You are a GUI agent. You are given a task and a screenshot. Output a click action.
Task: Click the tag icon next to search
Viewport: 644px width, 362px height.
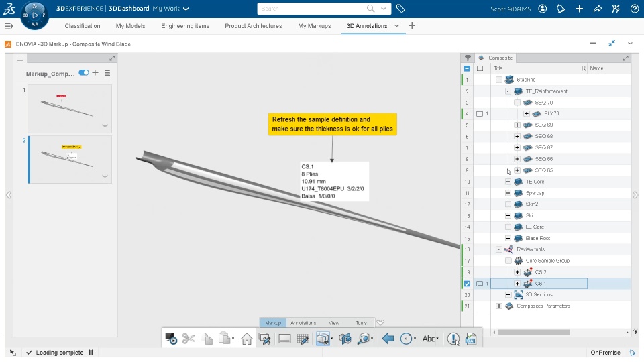(x=400, y=9)
